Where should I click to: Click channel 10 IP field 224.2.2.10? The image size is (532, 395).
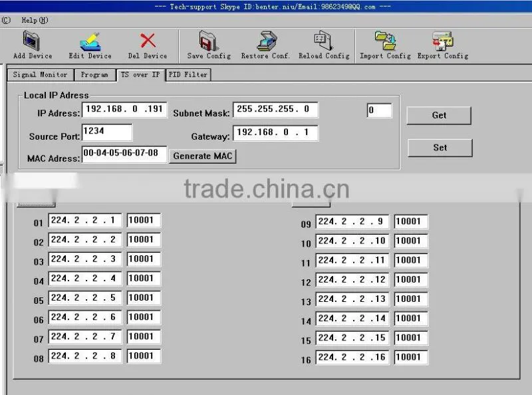[x=352, y=241]
